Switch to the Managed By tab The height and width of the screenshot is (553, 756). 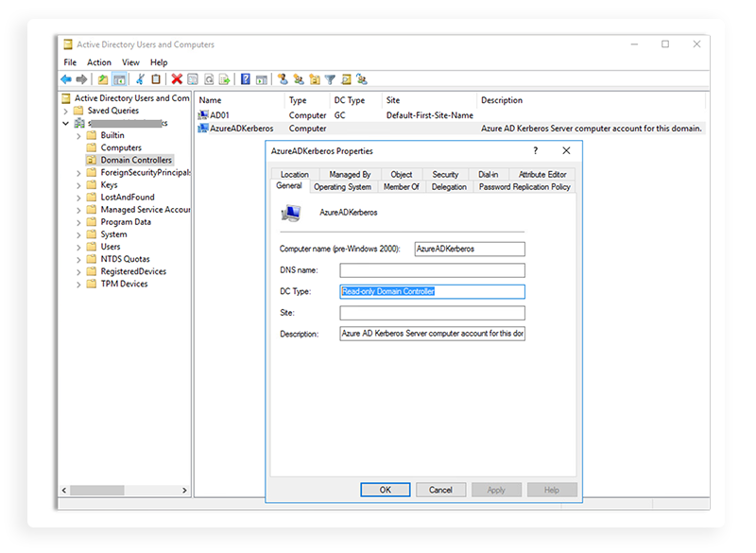click(x=350, y=174)
